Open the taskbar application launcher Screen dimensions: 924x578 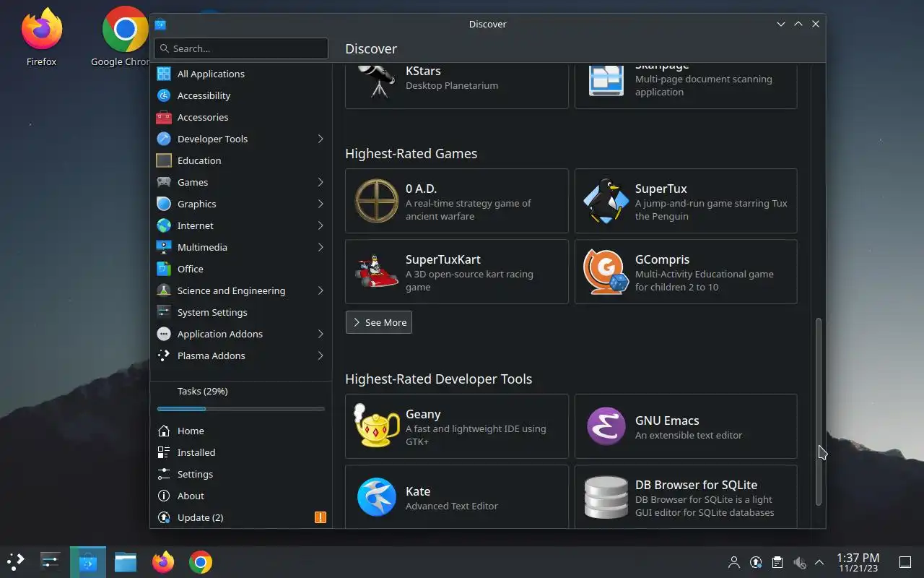coord(16,561)
